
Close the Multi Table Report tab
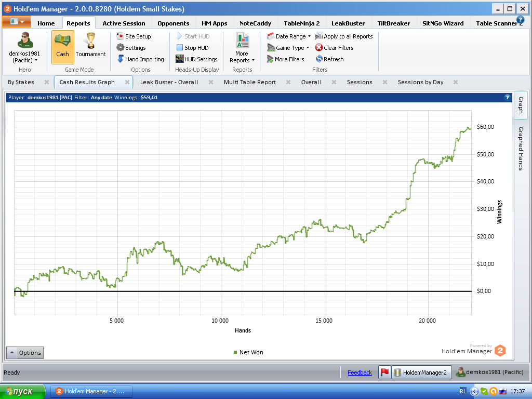click(288, 82)
